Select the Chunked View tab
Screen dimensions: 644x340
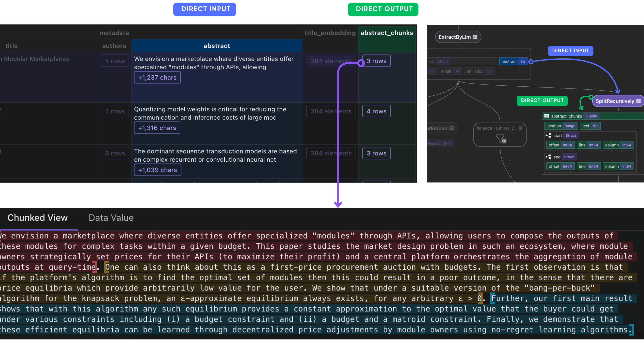(38, 218)
